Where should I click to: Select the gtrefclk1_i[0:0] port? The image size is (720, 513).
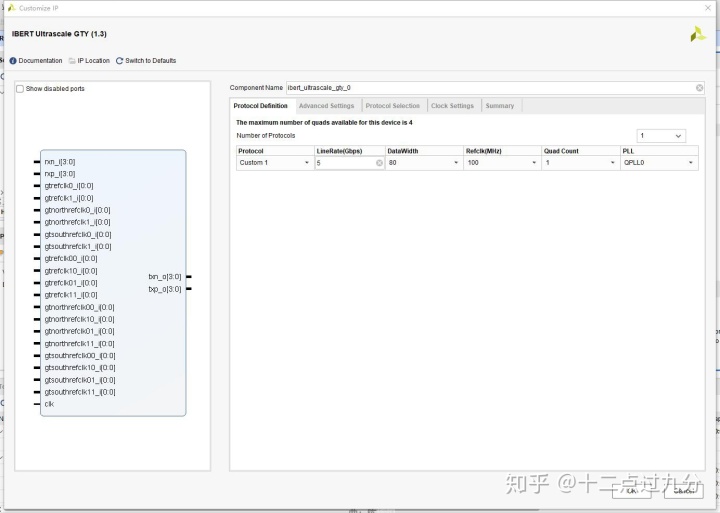point(69,198)
